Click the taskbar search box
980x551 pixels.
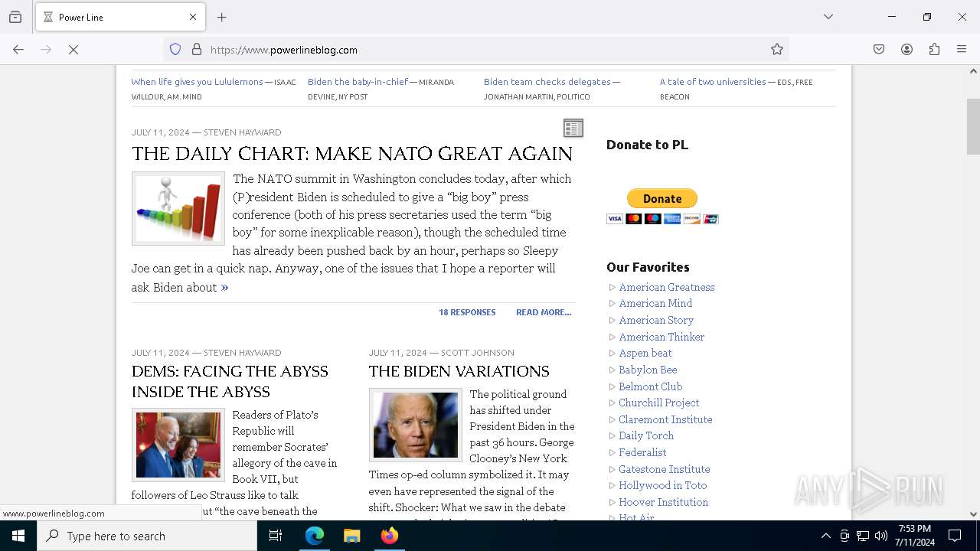click(147, 536)
